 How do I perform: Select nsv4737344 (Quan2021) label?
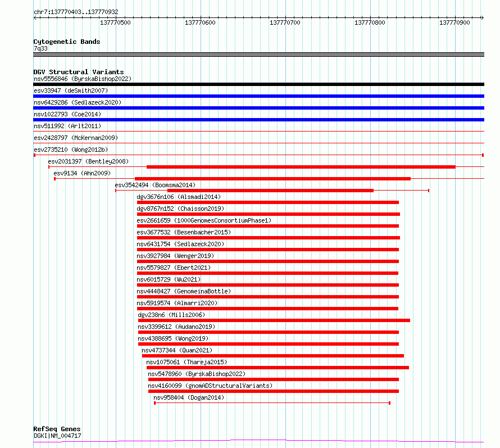pos(177,350)
